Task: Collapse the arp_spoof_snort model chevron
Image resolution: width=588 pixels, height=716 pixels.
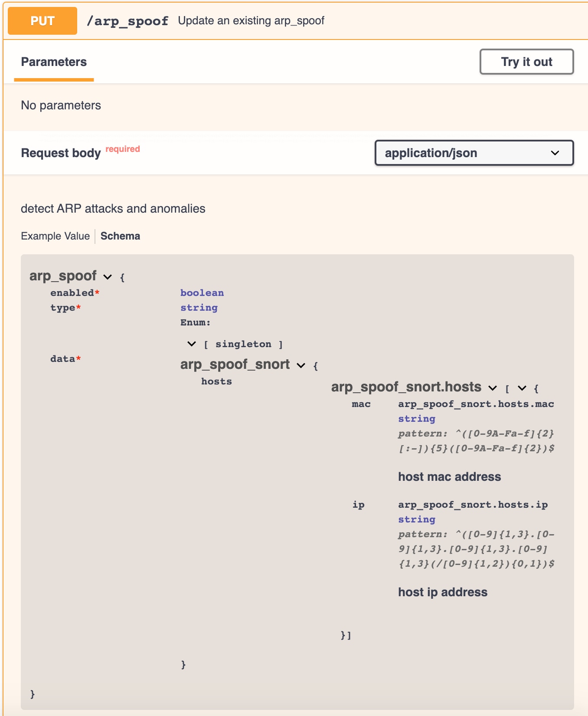Action: (301, 365)
